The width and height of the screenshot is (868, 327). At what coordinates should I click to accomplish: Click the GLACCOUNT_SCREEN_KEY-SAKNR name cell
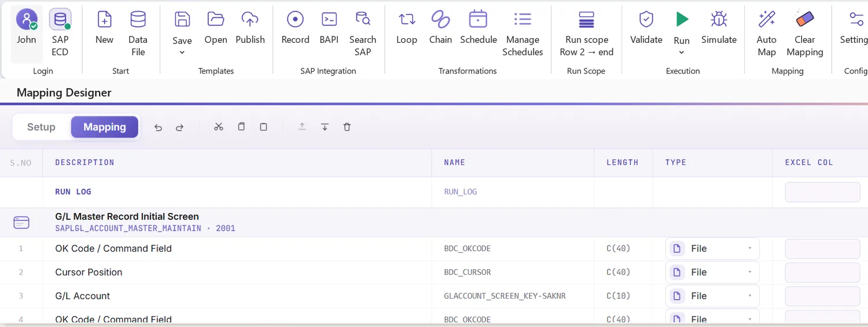tap(505, 296)
